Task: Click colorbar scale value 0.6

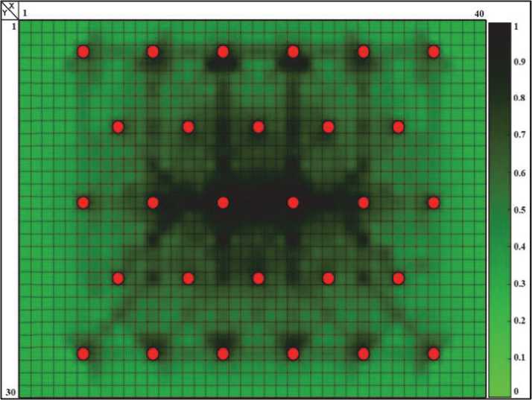Action: tap(519, 174)
